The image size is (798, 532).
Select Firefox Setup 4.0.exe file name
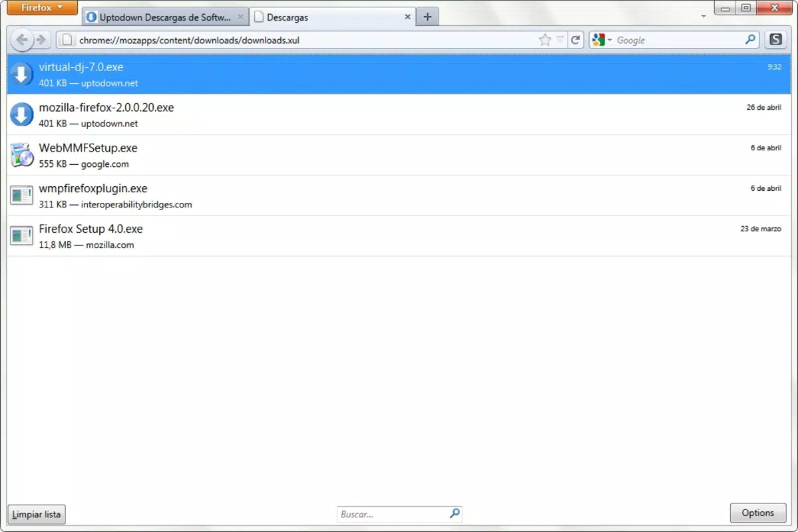(x=91, y=229)
